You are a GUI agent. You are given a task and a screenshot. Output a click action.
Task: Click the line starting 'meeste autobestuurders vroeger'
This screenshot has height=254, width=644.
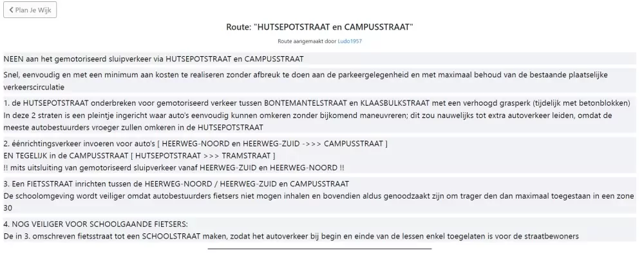[x=133, y=128]
